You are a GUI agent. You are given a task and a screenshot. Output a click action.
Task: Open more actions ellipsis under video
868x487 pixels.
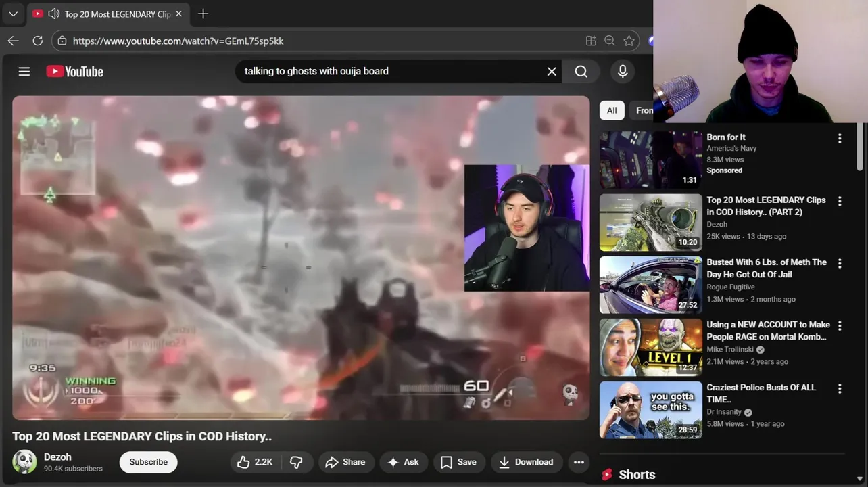tap(579, 462)
